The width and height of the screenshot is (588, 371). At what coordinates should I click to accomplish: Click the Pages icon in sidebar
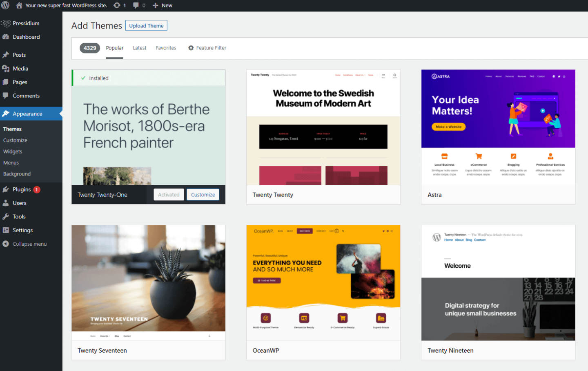[x=6, y=82]
